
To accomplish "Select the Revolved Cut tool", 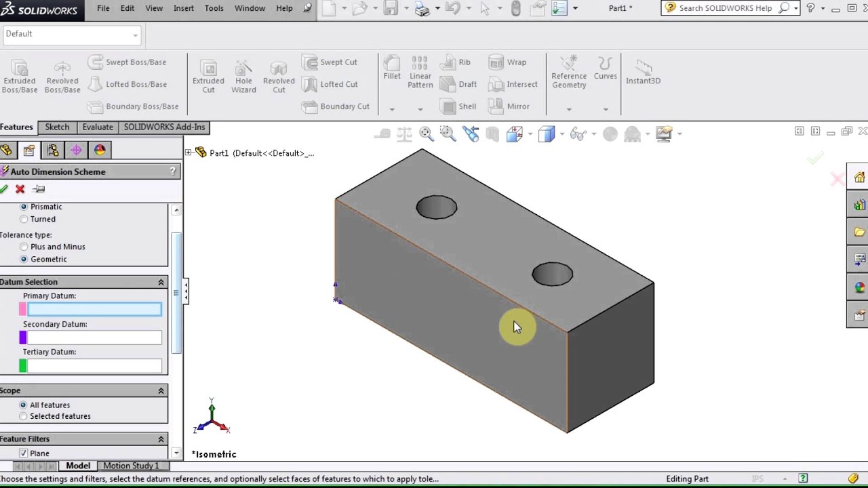I will (x=279, y=77).
